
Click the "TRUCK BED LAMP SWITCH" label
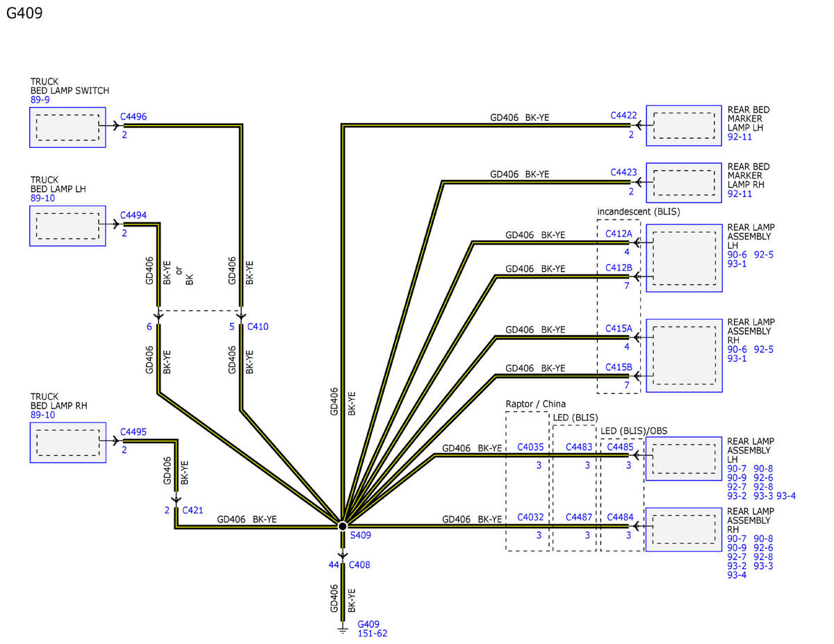[x=69, y=86]
